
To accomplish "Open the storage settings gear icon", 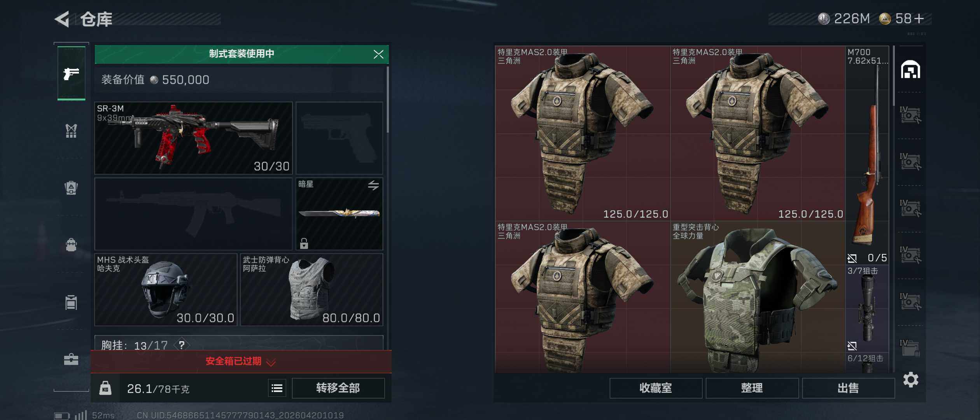I will (910, 380).
